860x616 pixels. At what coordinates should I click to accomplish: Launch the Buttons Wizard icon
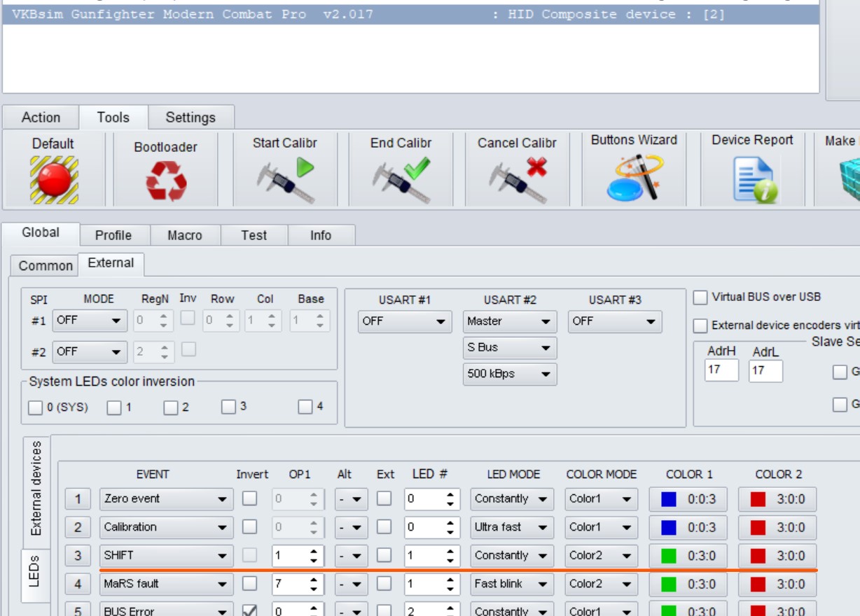pos(634,178)
